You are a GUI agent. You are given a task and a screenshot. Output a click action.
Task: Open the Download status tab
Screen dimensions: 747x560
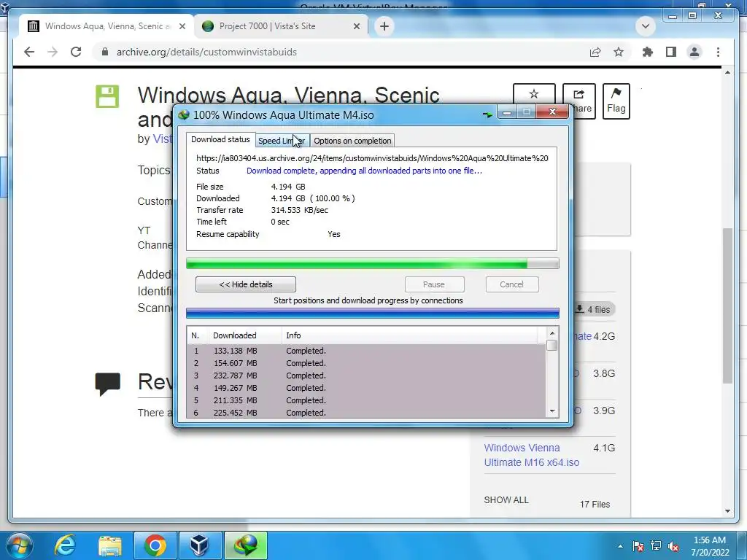pyautogui.click(x=220, y=139)
